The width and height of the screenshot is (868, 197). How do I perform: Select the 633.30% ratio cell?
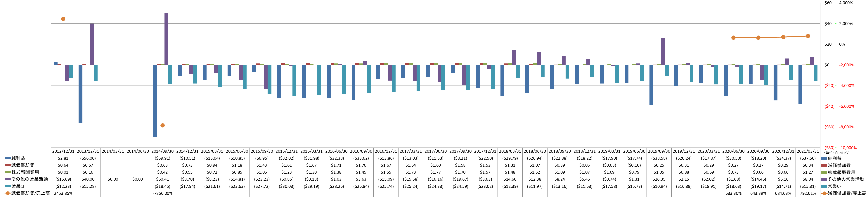733,193
